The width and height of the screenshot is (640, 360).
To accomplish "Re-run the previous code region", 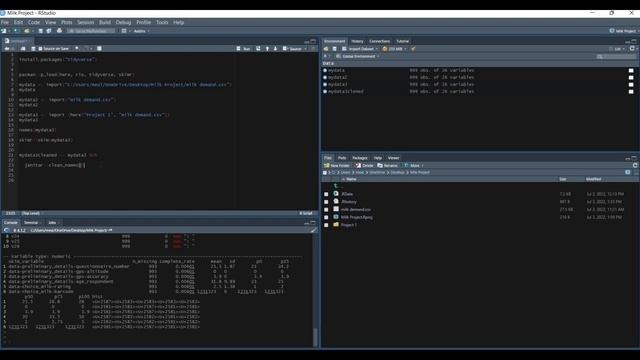I will click(258, 49).
